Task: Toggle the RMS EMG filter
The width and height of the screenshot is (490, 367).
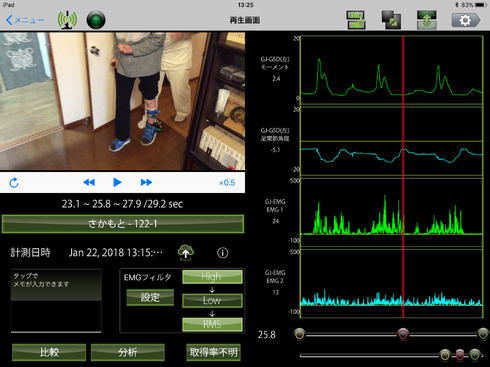Action: pyautogui.click(x=212, y=324)
